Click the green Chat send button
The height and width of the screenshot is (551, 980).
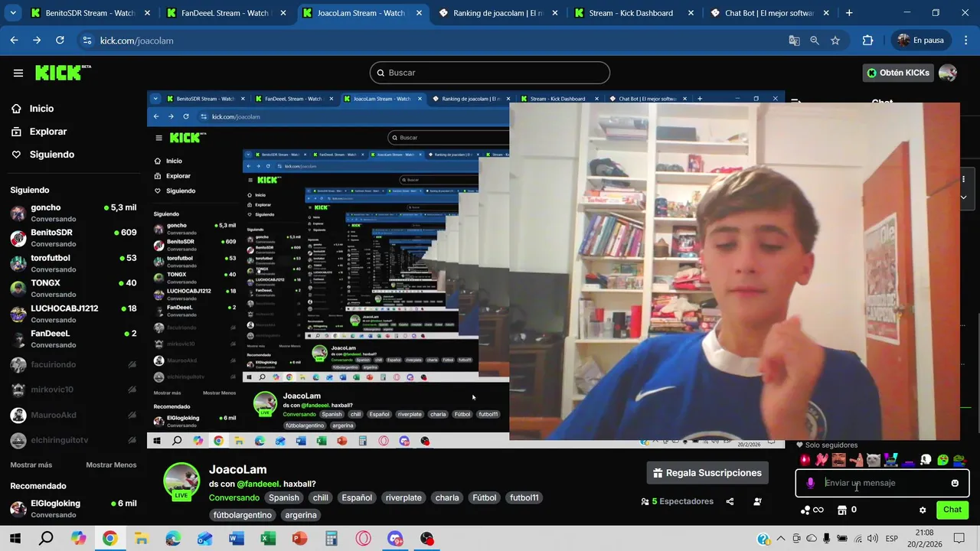(952, 510)
